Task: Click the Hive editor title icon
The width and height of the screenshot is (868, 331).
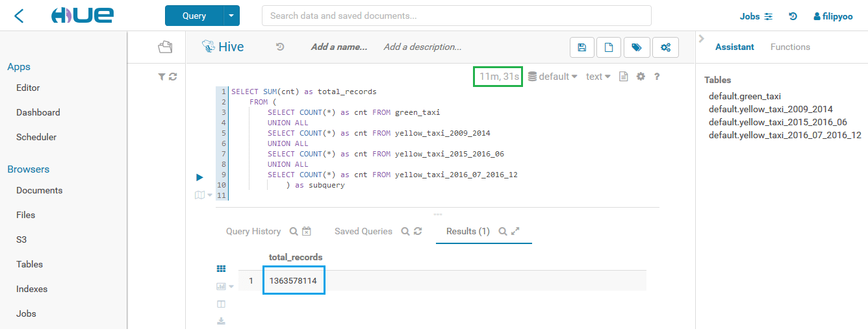Action: pos(209,46)
